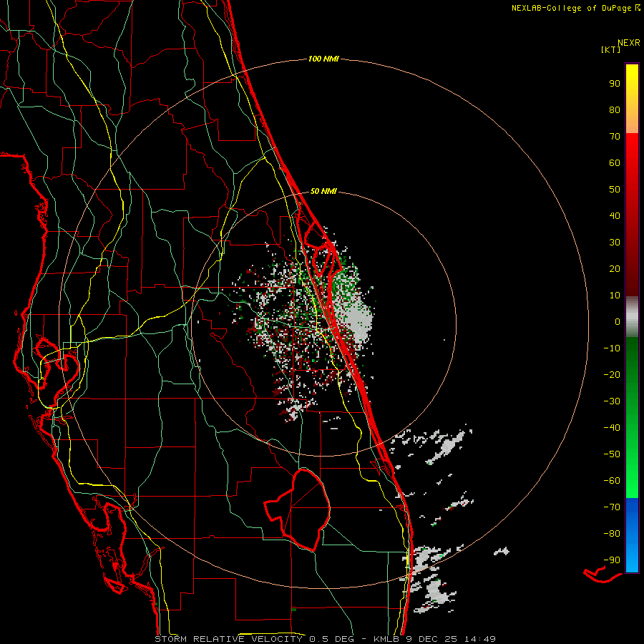Click the 40 value on velocity scale
The width and height of the screenshot is (644, 644).
pos(615,215)
